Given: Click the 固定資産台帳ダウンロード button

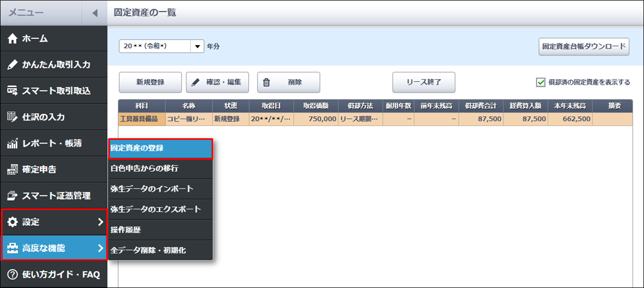Looking at the screenshot, I should [x=584, y=46].
